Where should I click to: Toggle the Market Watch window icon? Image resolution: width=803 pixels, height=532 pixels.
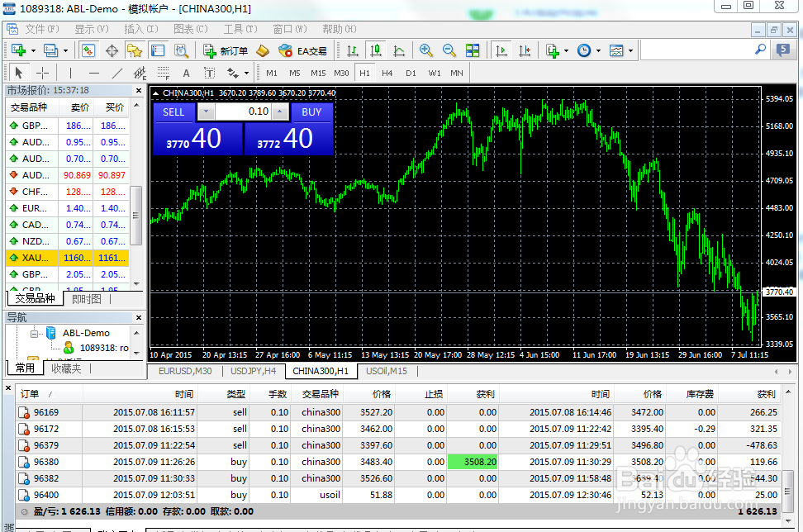pyautogui.click(x=88, y=50)
